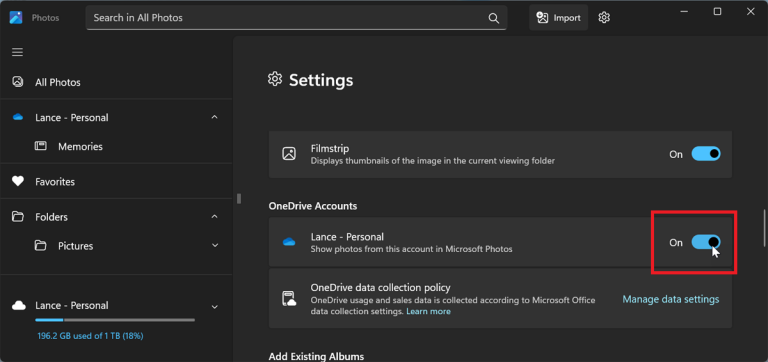Click the gear icon next to Settings heading
Viewport: 768px width, 362px height.
coord(275,79)
